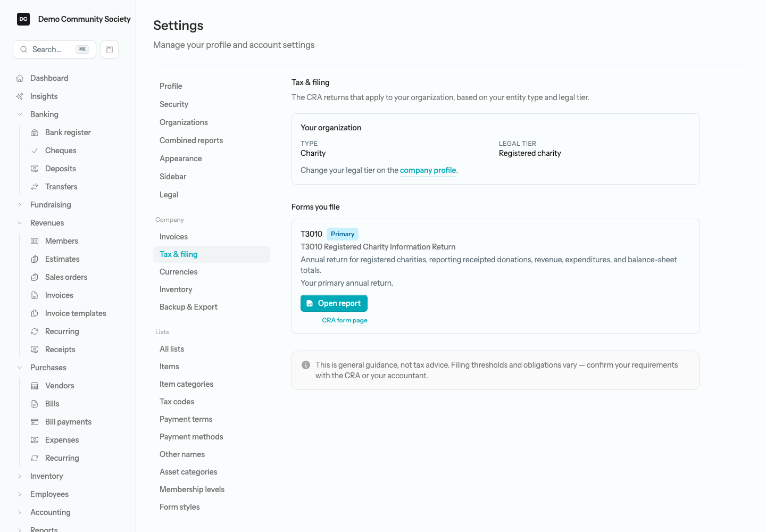Open the Security settings tab

click(x=212, y=104)
